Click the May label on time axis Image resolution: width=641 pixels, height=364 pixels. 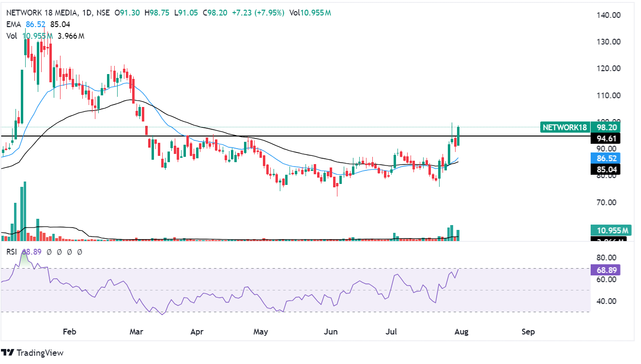260,332
